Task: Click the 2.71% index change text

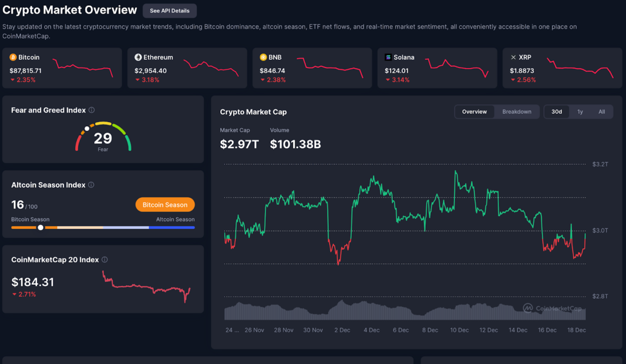Action: [x=27, y=294]
